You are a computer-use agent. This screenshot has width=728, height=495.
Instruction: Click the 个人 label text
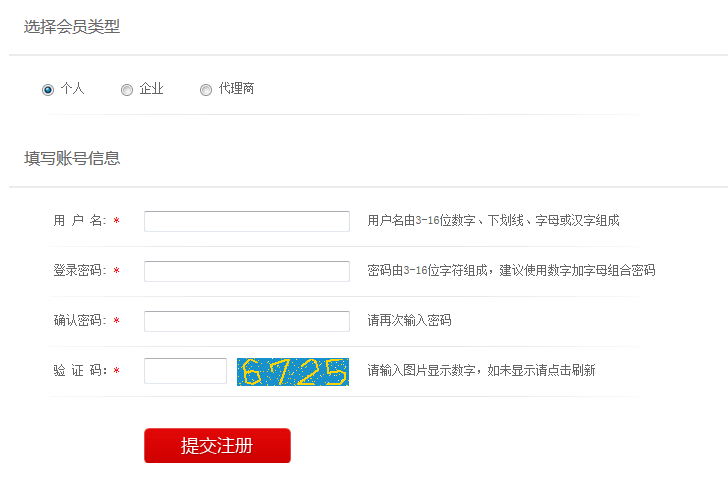click(x=72, y=89)
